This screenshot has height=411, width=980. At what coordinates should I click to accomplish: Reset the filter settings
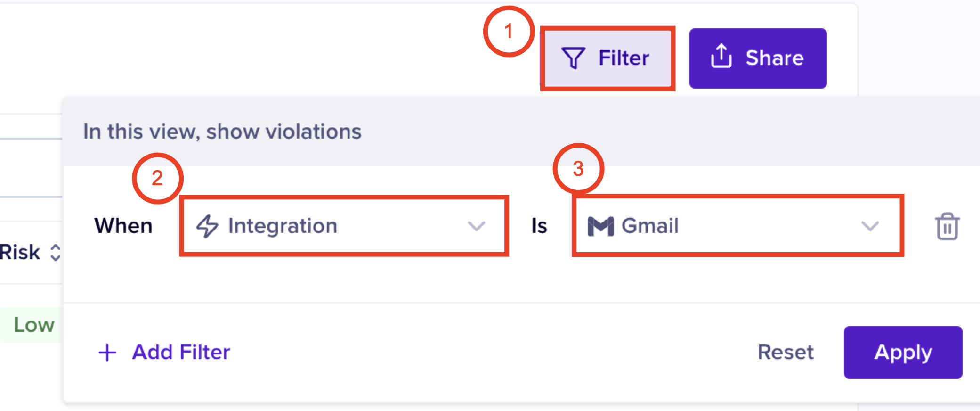tap(786, 352)
